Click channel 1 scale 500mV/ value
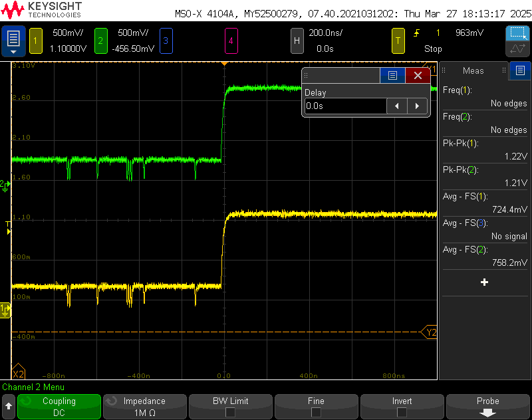This screenshot has height=420, width=532. tap(68, 33)
